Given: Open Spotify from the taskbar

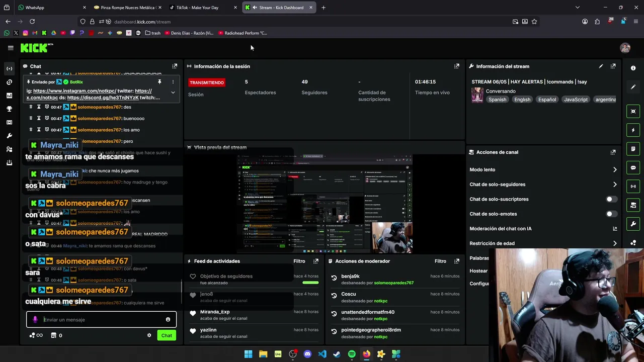Looking at the screenshot, I should pyautogui.click(x=352, y=354).
